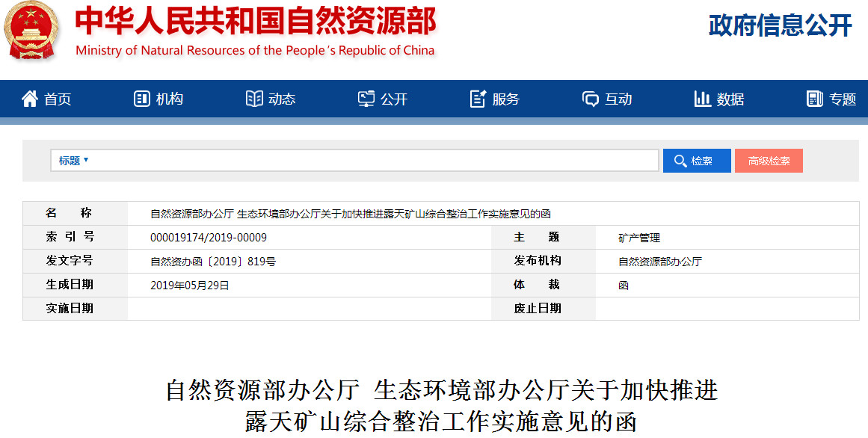
Task: Click the national emblem logo
Action: point(31,30)
